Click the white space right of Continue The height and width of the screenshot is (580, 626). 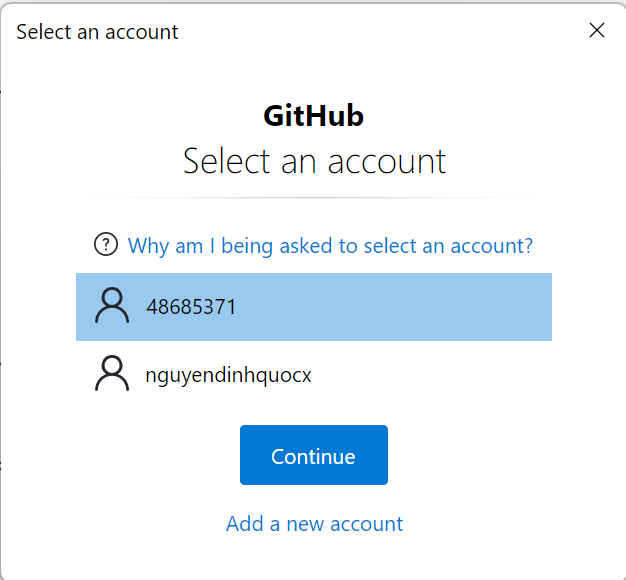click(480, 455)
